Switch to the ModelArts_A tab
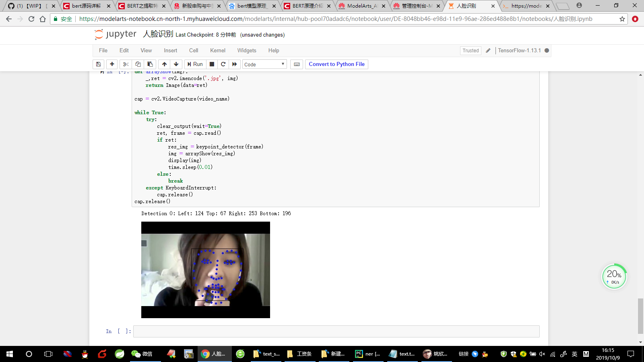This screenshot has width=644, height=362. [362, 6]
